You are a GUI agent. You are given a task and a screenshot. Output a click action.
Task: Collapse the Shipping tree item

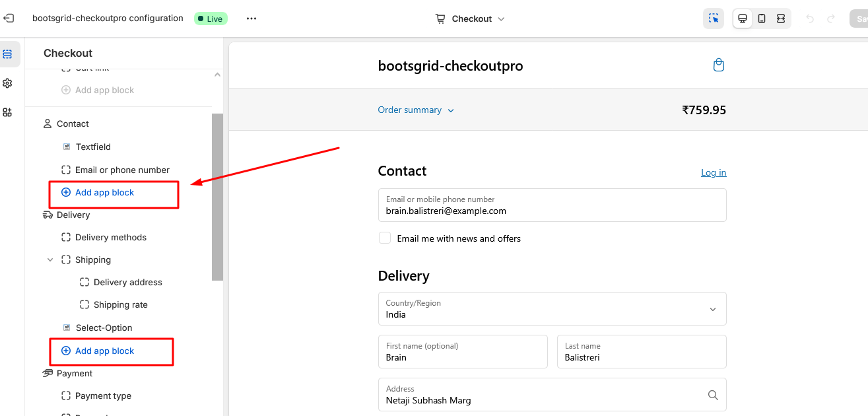pyautogui.click(x=50, y=260)
